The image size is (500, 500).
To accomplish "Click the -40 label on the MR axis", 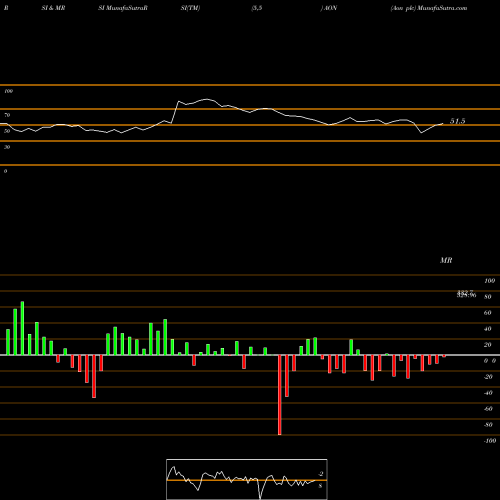I will [x=488, y=393].
